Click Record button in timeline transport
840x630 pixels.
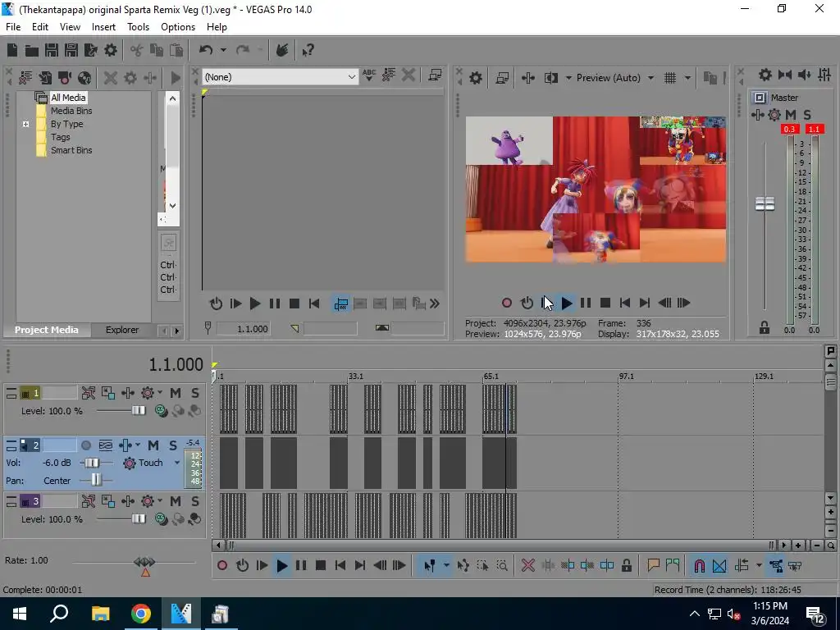coord(222,566)
